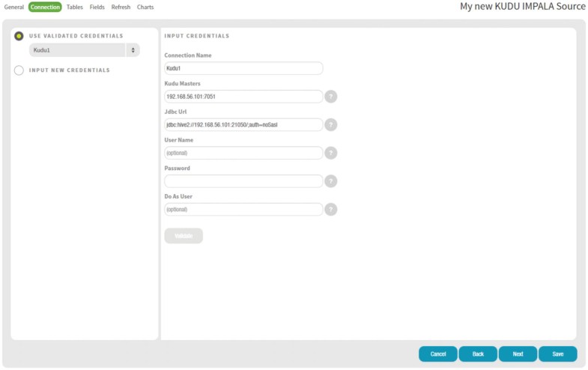
Task: Open help icon for User Name
Action: [330, 153]
